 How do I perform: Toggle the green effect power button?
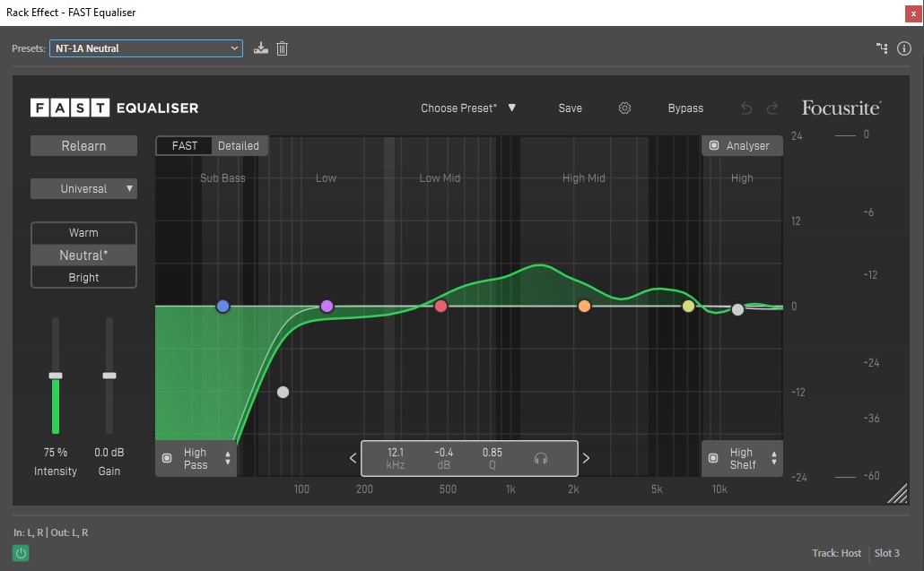click(x=21, y=553)
